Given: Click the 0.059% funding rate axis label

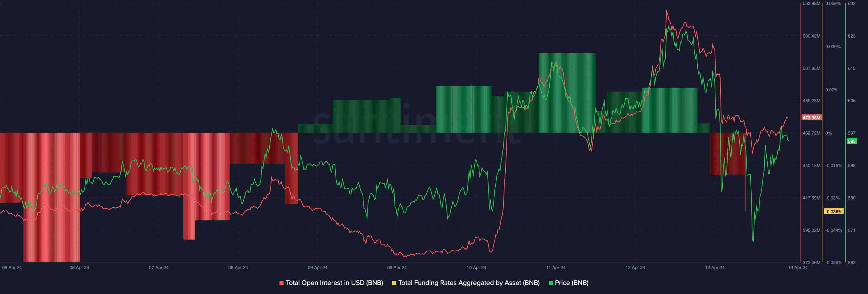Looking at the screenshot, I should pyautogui.click(x=833, y=4).
